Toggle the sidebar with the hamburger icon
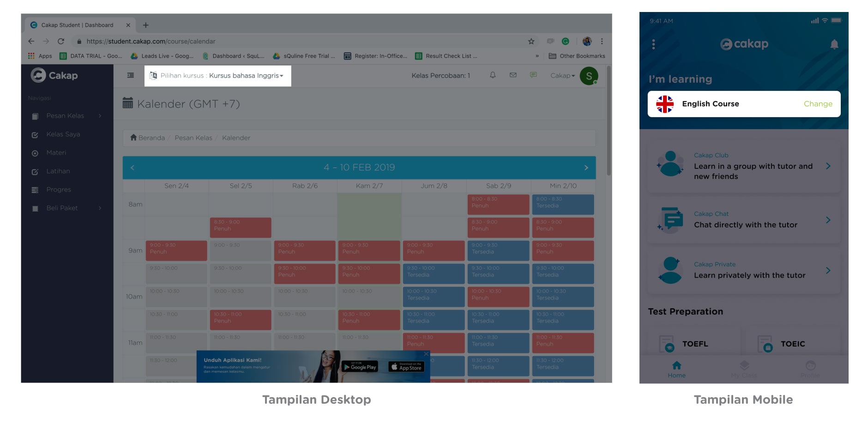 point(131,75)
